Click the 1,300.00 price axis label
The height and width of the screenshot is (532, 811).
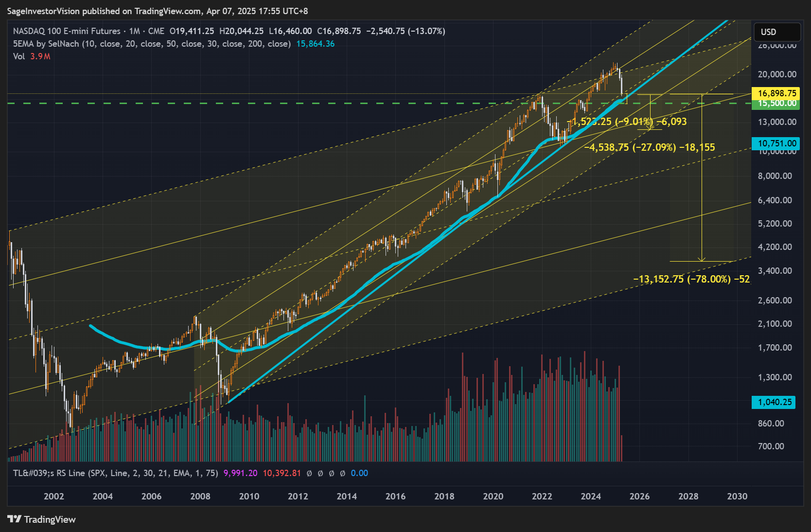click(x=775, y=377)
